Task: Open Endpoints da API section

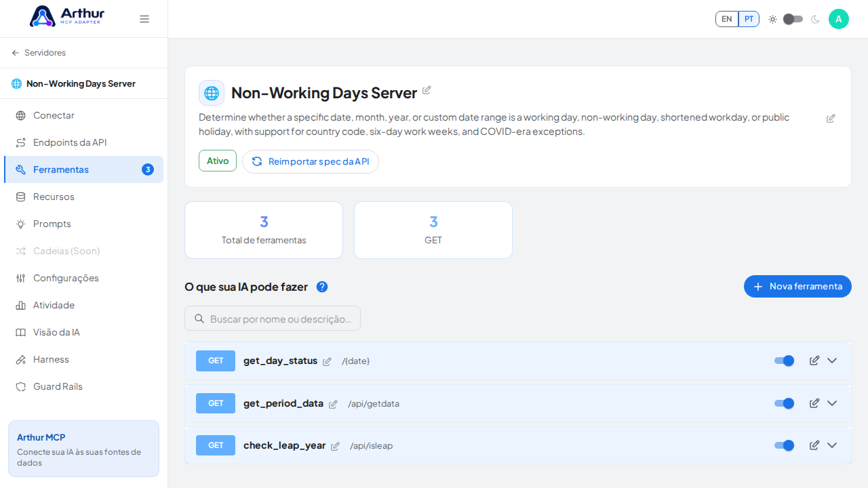Action: (83, 142)
